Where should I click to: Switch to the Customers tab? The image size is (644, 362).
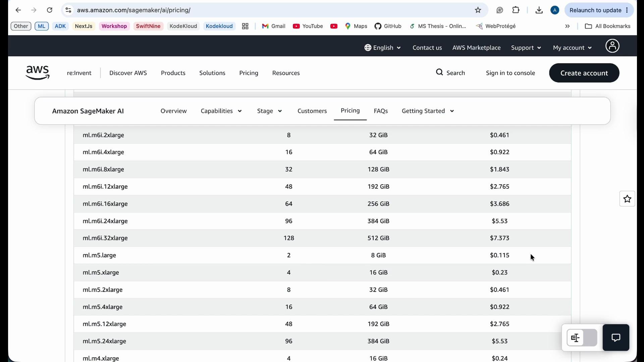tap(312, 111)
